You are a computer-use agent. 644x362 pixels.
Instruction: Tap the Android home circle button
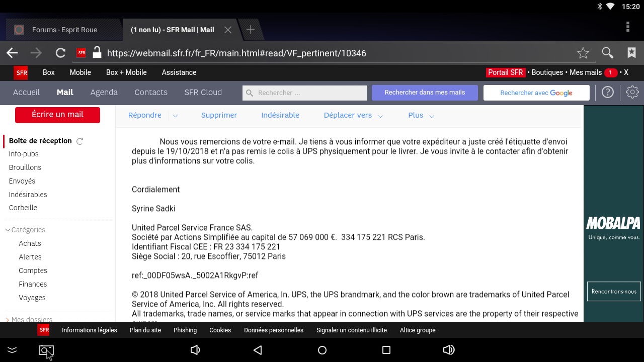pos(323,350)
